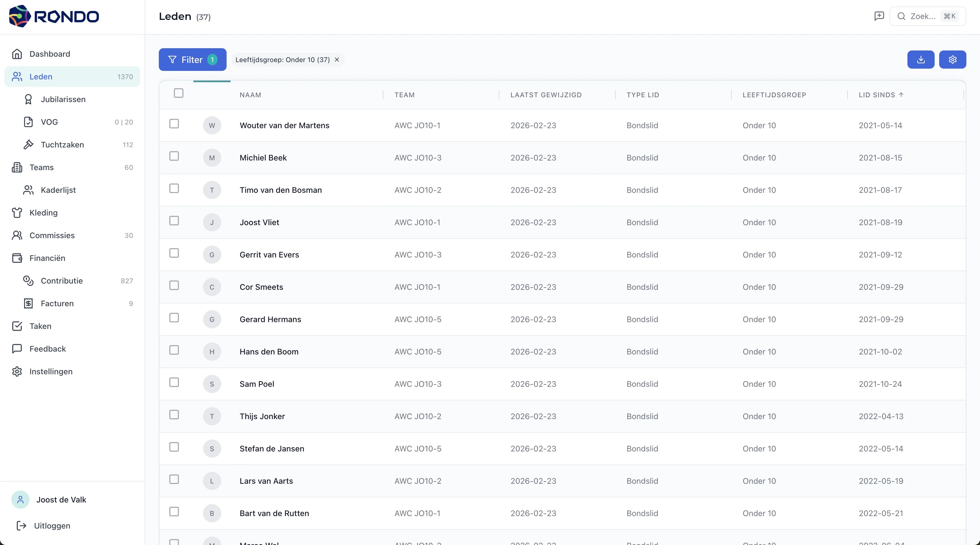Select Gerrit van Evers row checkbox
This screenshot has width=980, height=545.
tap(174, 253)
